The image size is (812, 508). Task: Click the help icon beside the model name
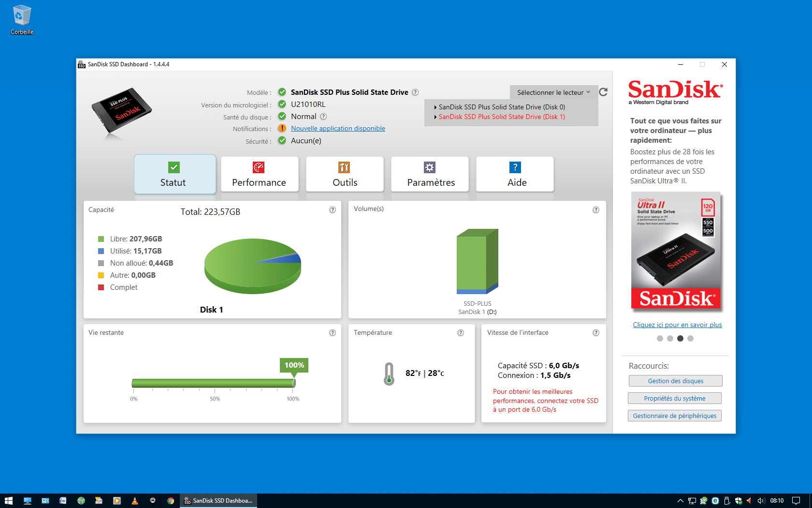(415, 92)
